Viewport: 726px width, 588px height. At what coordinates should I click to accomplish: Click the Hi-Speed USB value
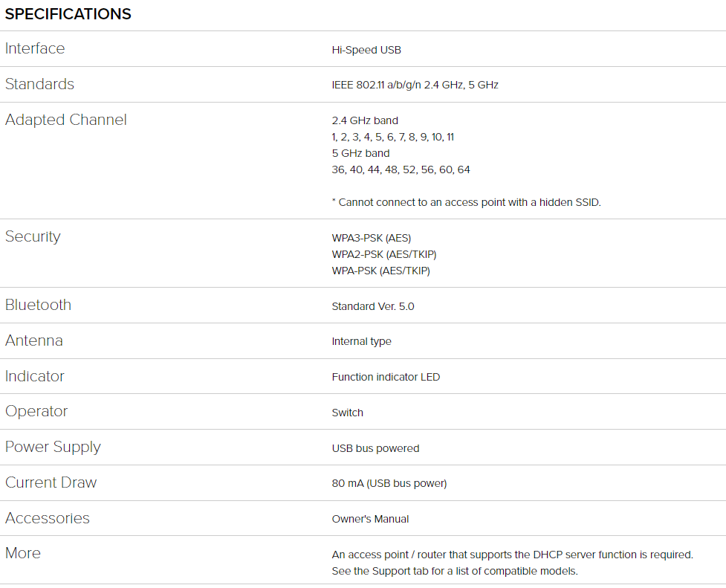pyautogui.click(x=366, y=50)
